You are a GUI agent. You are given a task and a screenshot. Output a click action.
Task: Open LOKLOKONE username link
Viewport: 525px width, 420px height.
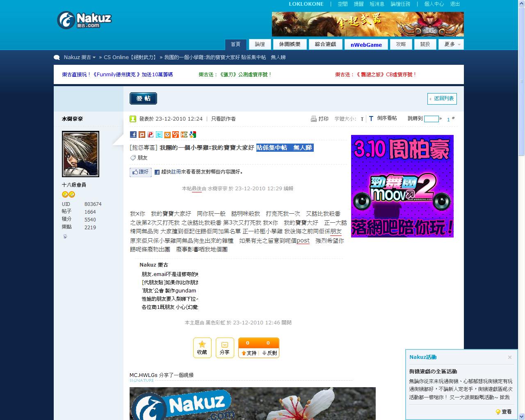306,4
